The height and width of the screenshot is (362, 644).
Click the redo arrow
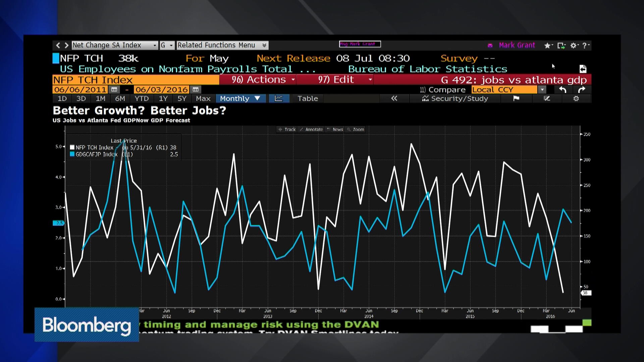click(582, 89)
